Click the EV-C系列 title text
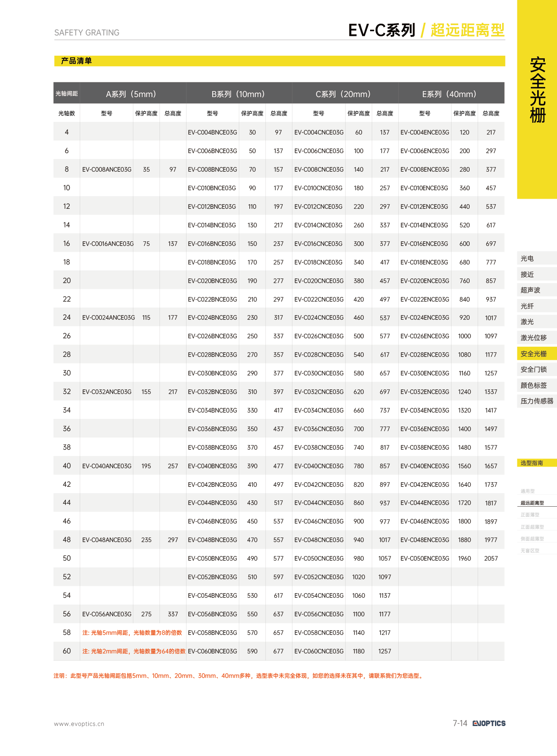Viewport: 557px width, 756px height. click(x=382, y=30)
